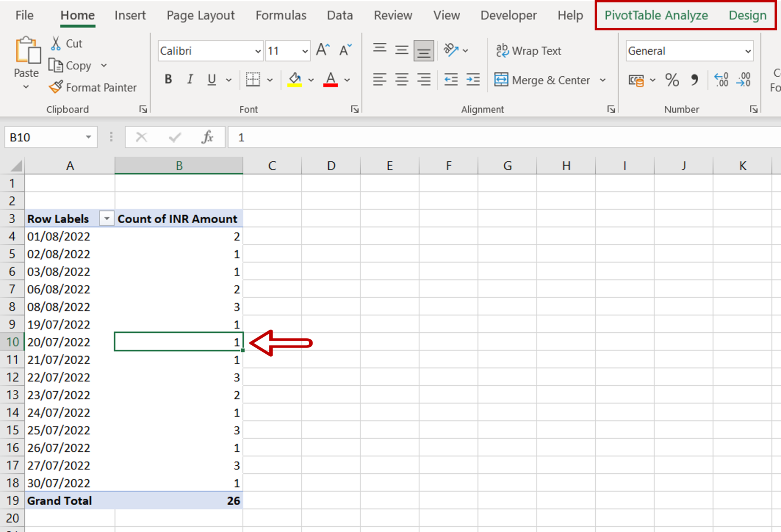This screenshot has width=781, height=532.
Task: Toggle the comma number style
Action: pos(695,80)
